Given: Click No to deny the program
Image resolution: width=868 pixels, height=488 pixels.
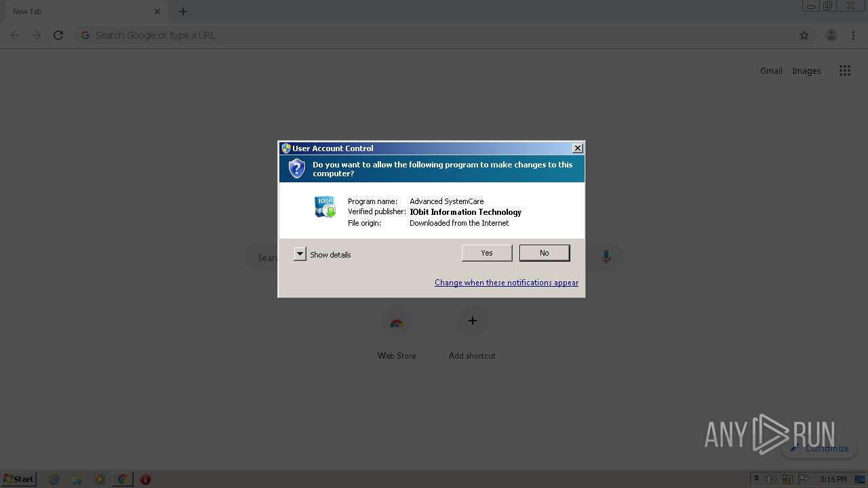Looking at the screenshot, I should coord(545,253).
